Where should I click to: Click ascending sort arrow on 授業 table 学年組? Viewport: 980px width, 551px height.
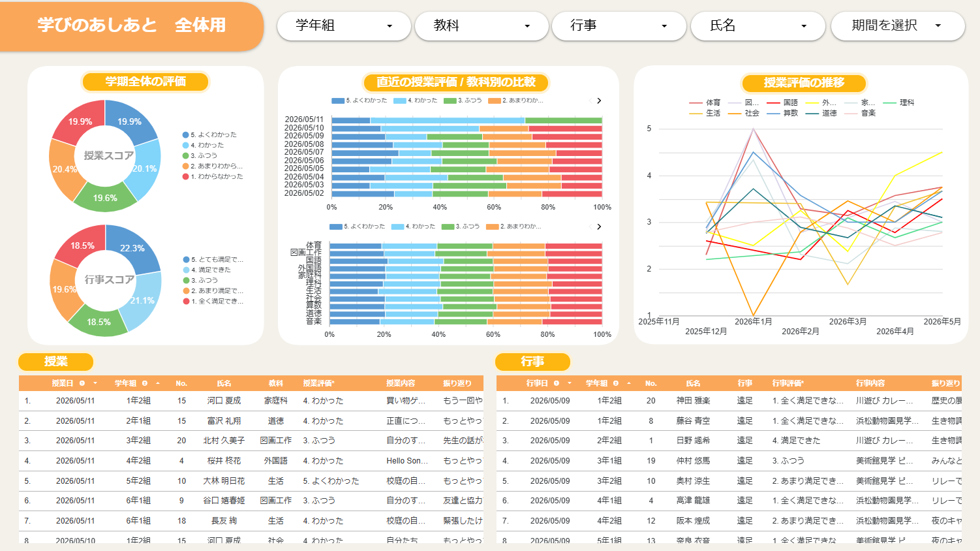point(157,383)
